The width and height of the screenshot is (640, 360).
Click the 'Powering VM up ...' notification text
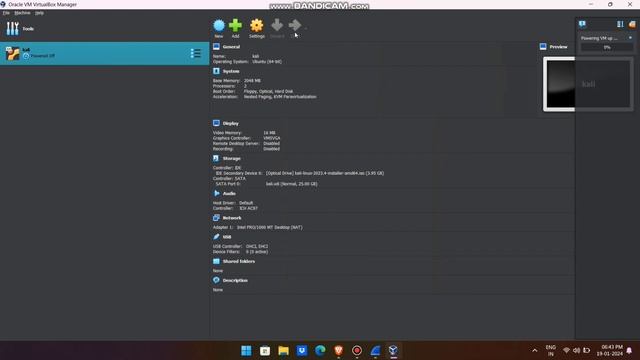[599, 38]
